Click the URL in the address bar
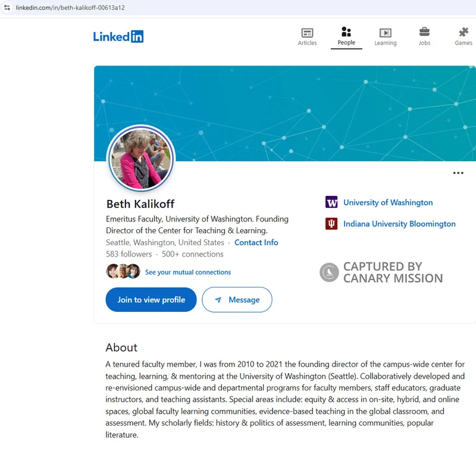Screen dimensions: 476x450 point(70,8)
